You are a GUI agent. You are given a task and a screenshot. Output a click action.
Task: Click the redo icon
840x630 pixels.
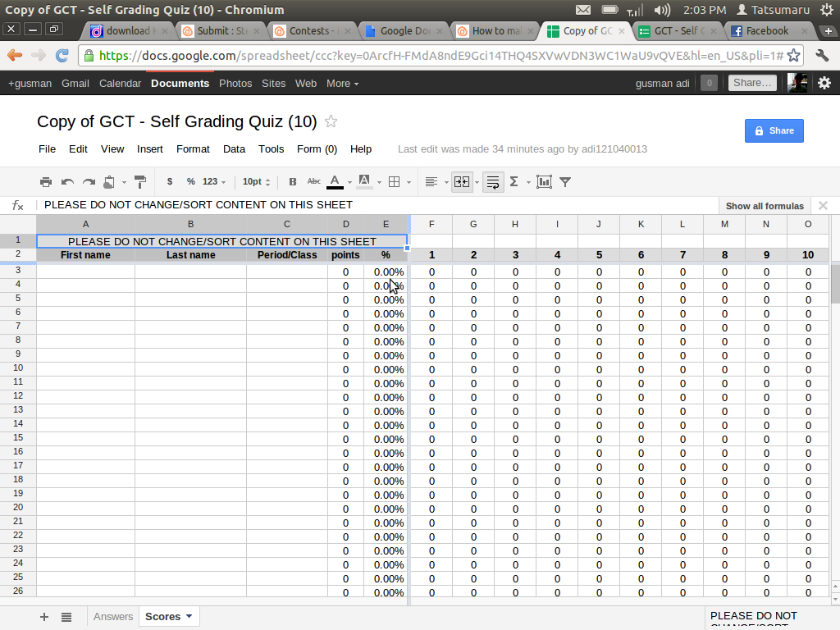tap(88, 181)
